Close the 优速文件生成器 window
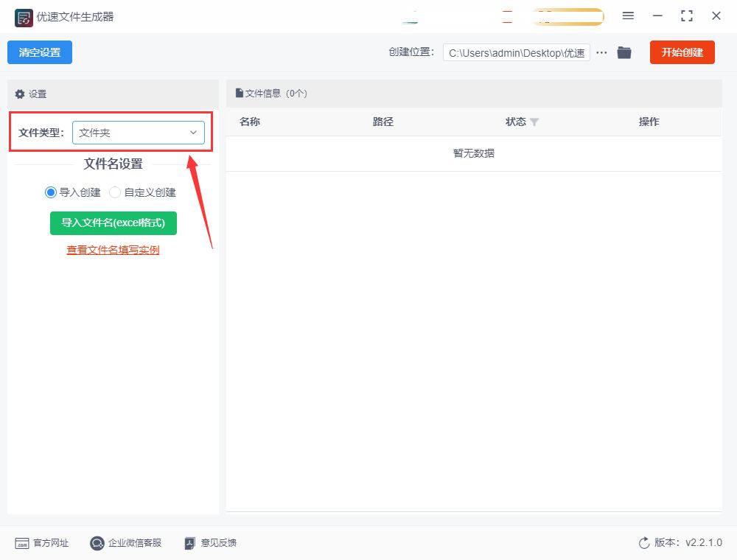Screen dimensions: 737x560 click(716, 16)
